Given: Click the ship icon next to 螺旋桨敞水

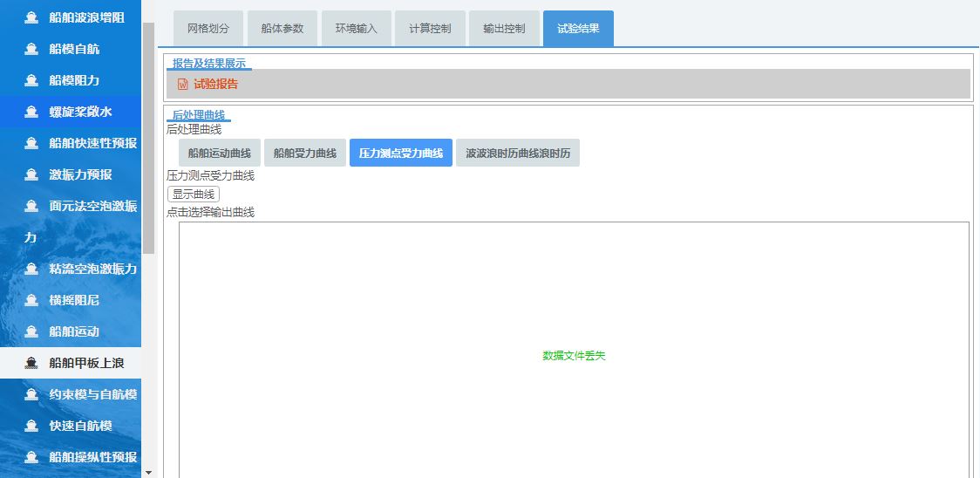Looking at the screenshot, I should coord(31,112).
